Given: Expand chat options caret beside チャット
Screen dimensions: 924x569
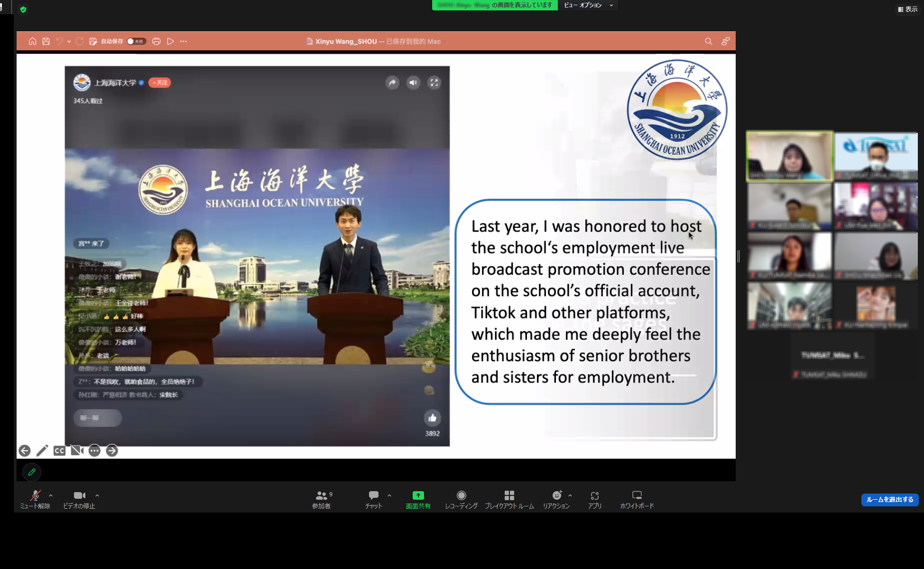Looking at the screenshot, I should pyautogui.click(x=389, y=495).
